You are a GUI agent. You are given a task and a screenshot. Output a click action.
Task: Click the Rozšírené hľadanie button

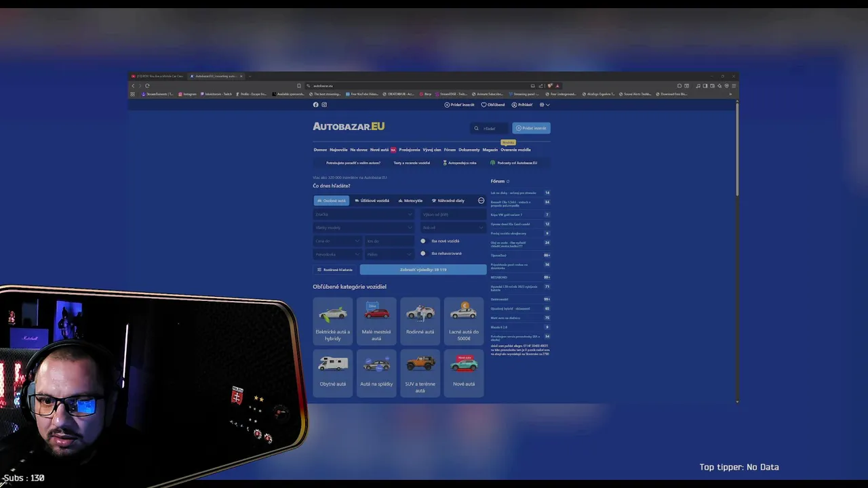(335, 270)
